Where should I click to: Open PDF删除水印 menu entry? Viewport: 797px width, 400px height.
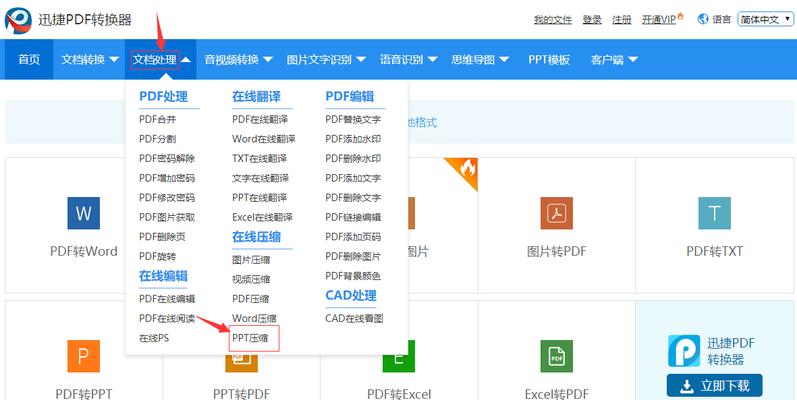pyautogui.click(x=353, y=159)
